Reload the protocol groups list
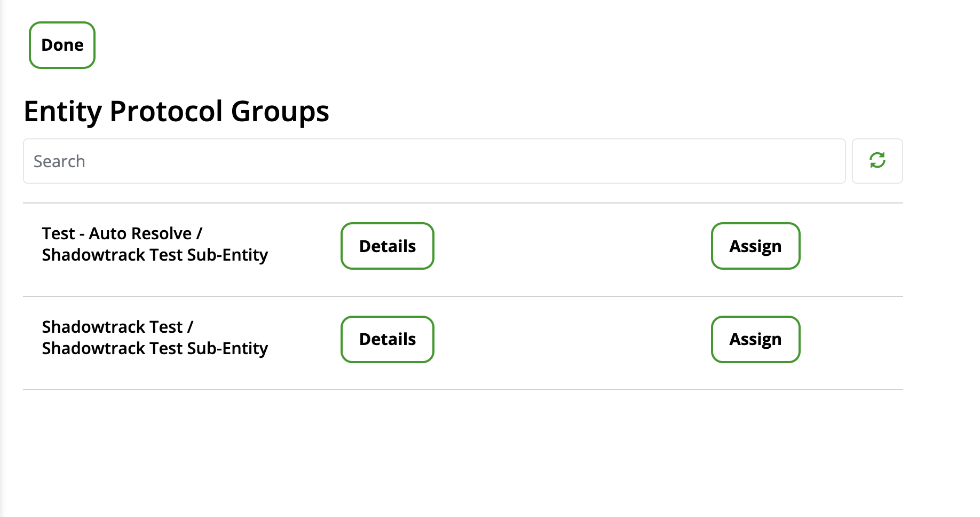The image size is (980, 517). click(x=877, y=161)
